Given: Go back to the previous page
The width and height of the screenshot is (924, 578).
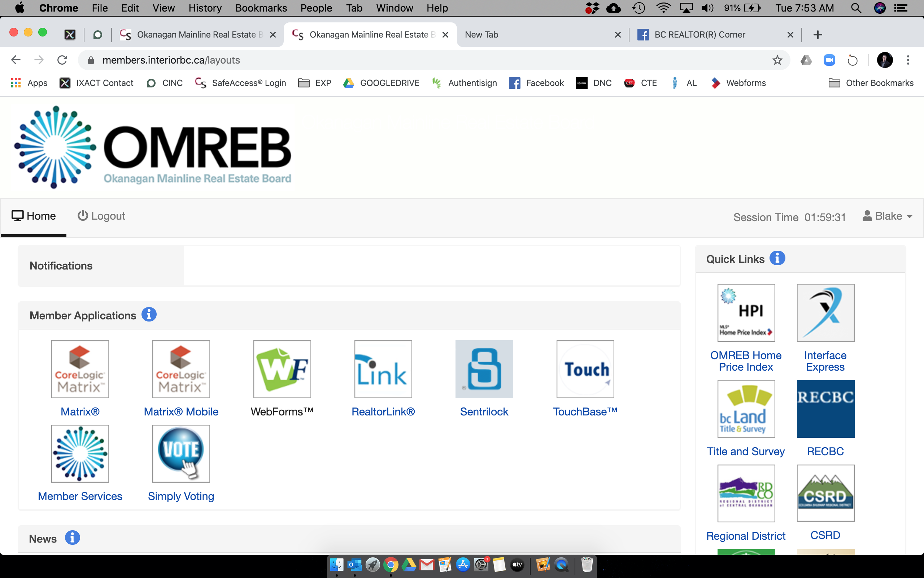Looking at the screenshot, I should click(16, 60).
